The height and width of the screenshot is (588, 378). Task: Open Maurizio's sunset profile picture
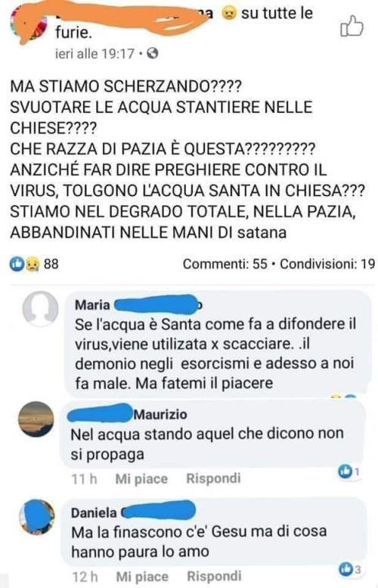tap(36, 419)
